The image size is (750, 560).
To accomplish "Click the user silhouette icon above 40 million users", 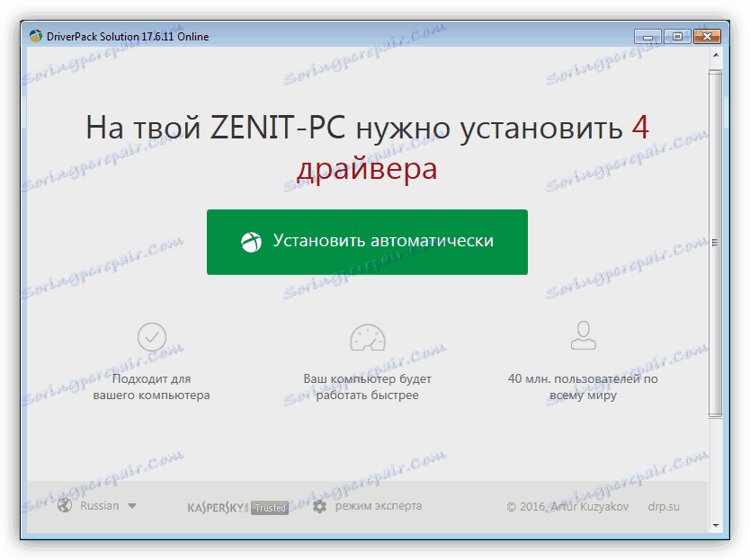I will (583, 337).
